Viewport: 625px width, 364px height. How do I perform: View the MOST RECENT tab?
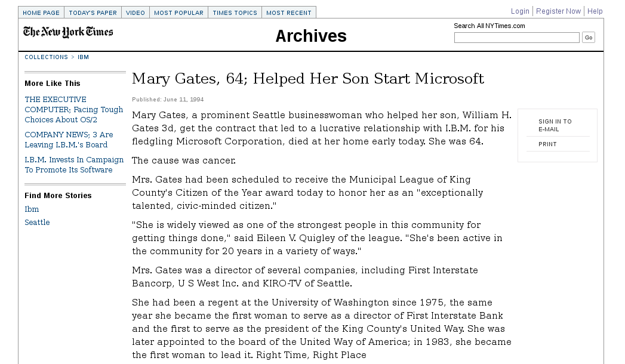pos(289,13)
